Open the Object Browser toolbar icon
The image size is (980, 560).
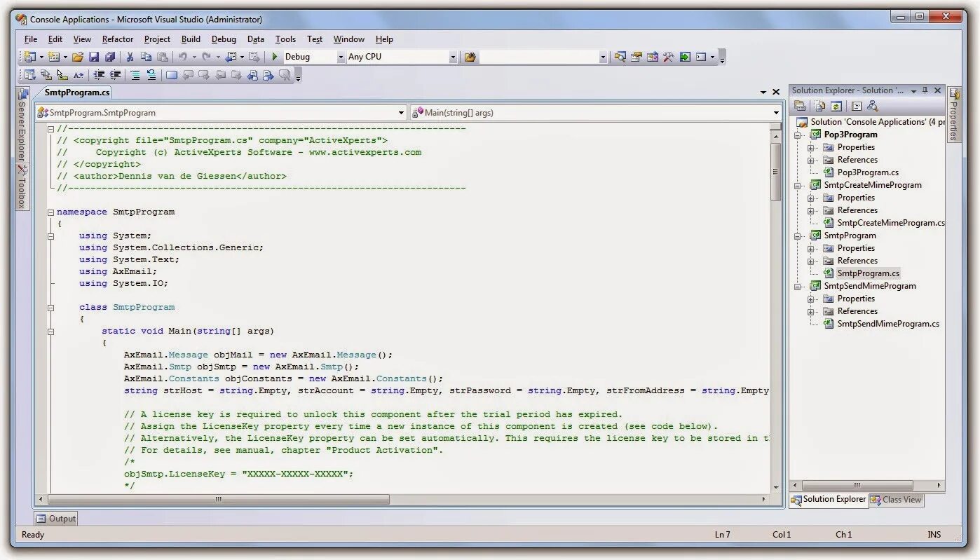(652, 57)
